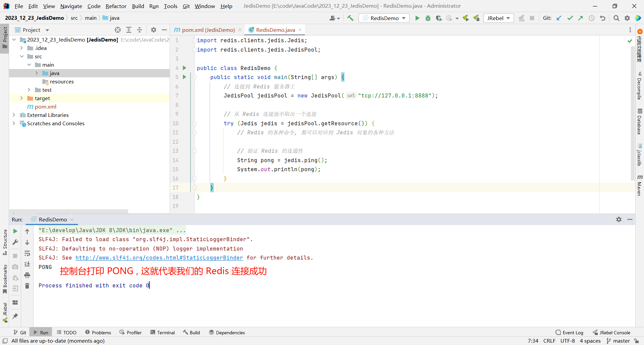Collapse the main folder
This screenshot has width=644, height=345.
coord(29,65)
